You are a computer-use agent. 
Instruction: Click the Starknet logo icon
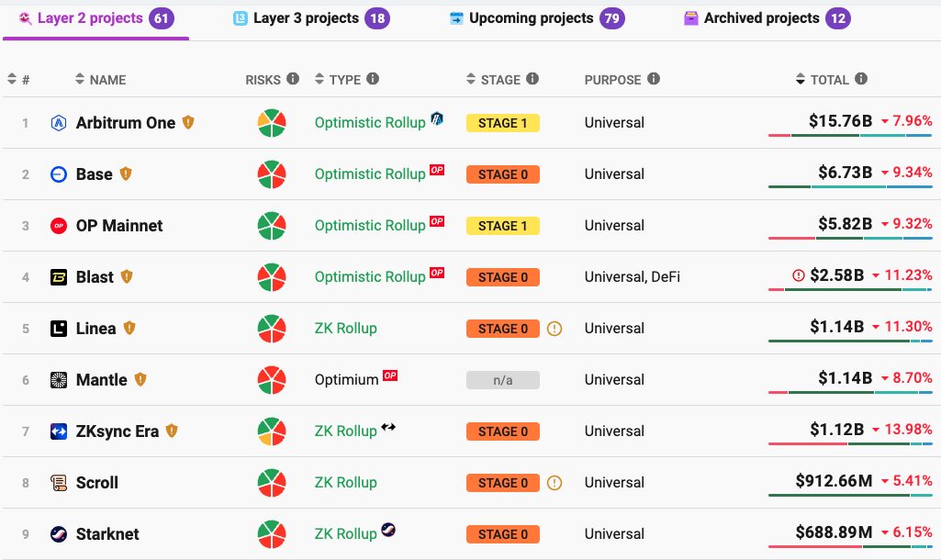59,534
